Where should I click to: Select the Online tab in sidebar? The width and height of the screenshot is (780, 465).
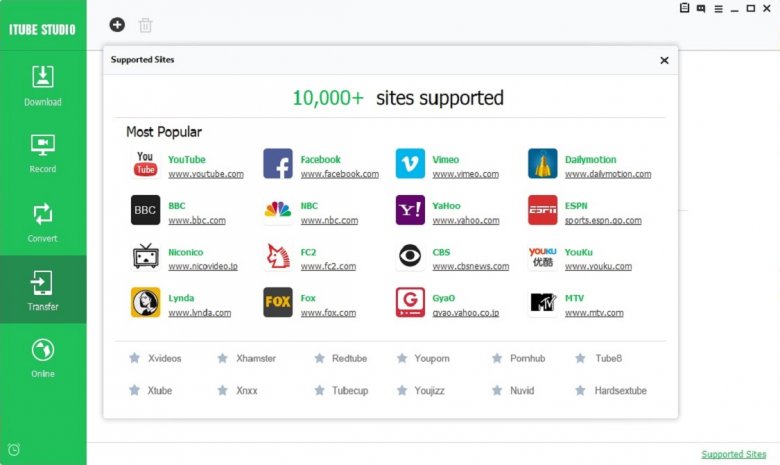click(x=43, y=358)
